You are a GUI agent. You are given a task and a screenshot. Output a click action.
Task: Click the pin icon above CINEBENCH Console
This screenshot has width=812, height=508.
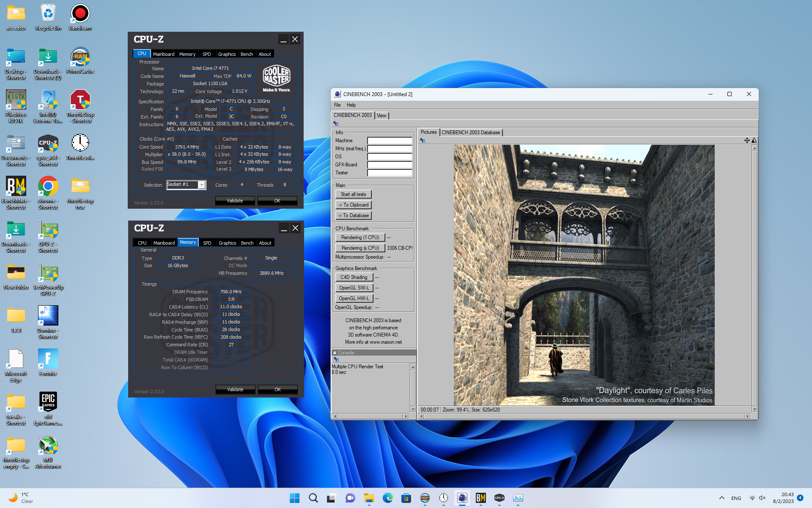tap(336, 359)
